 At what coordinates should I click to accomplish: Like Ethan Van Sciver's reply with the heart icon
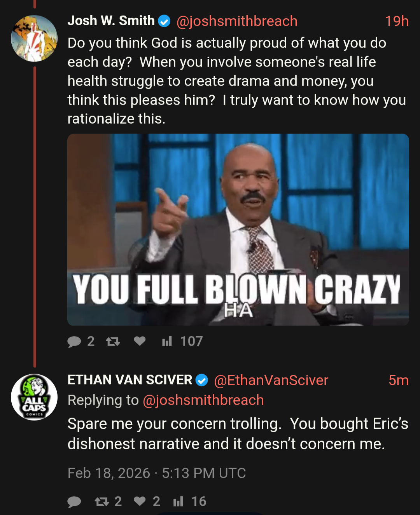pos(140,501)
